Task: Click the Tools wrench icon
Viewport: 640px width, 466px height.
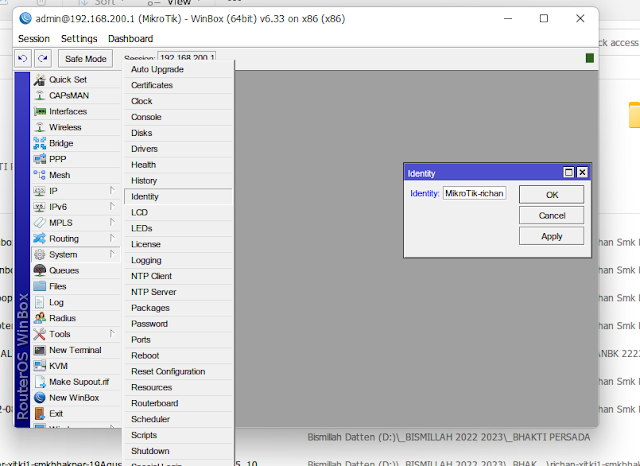Action: click(40, 334)
